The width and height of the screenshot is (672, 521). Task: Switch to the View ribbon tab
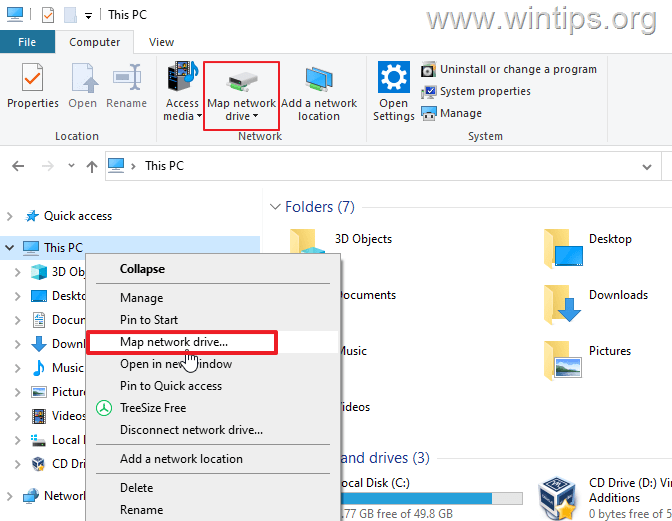tap(161, 42)
